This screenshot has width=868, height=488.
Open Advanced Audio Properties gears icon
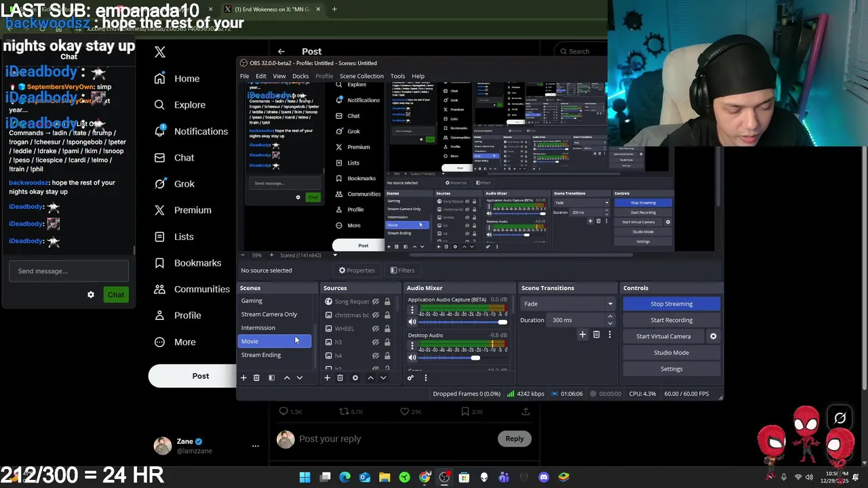[x=410, y=378]
